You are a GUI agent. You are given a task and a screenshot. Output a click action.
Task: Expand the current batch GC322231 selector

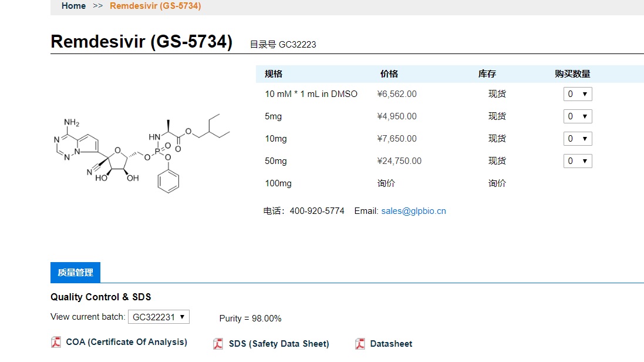[x=159, y=317]
